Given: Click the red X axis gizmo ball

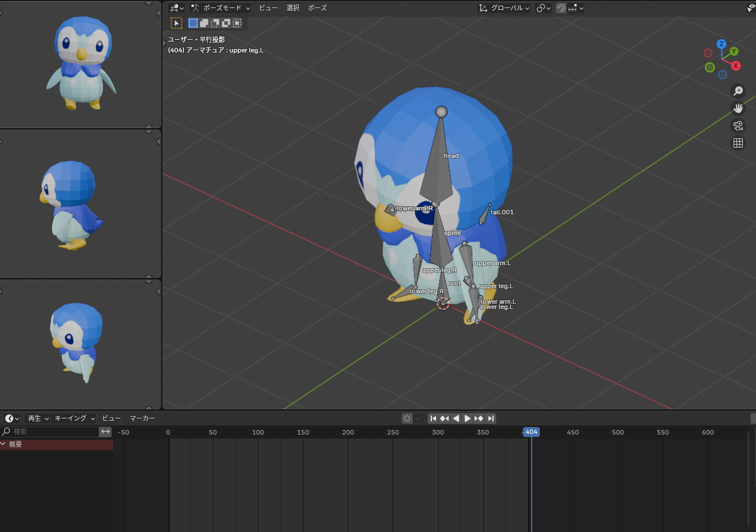Looking at the screenshot, I should 736,66.
